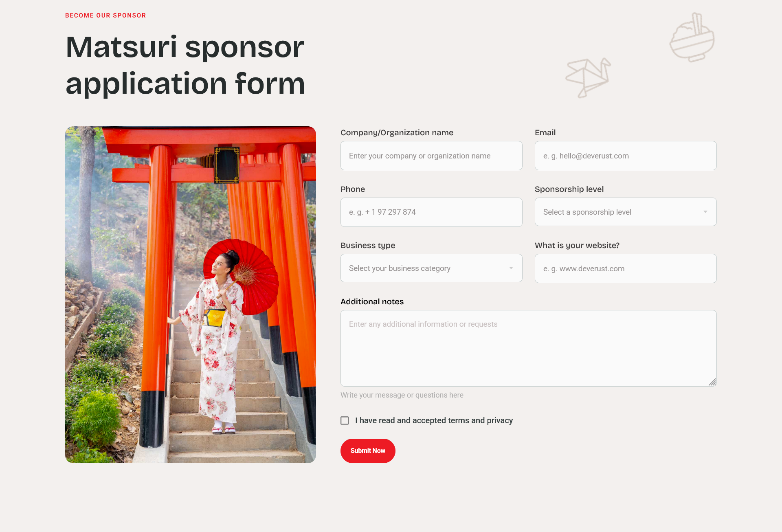
Task: Click the origami crane icon
Action: tap(588, 78)
